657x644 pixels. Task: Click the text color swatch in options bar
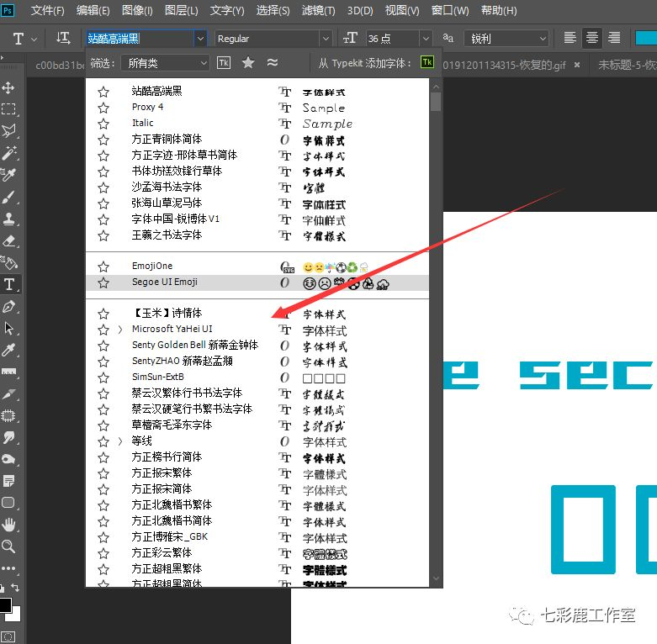tap(646, 38)
